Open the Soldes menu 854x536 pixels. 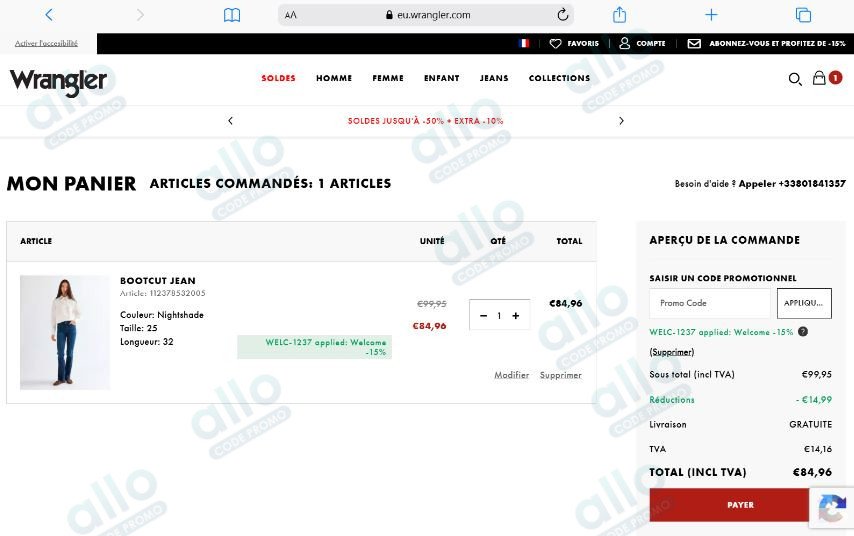pyautogui.click(x=278, y=78)
